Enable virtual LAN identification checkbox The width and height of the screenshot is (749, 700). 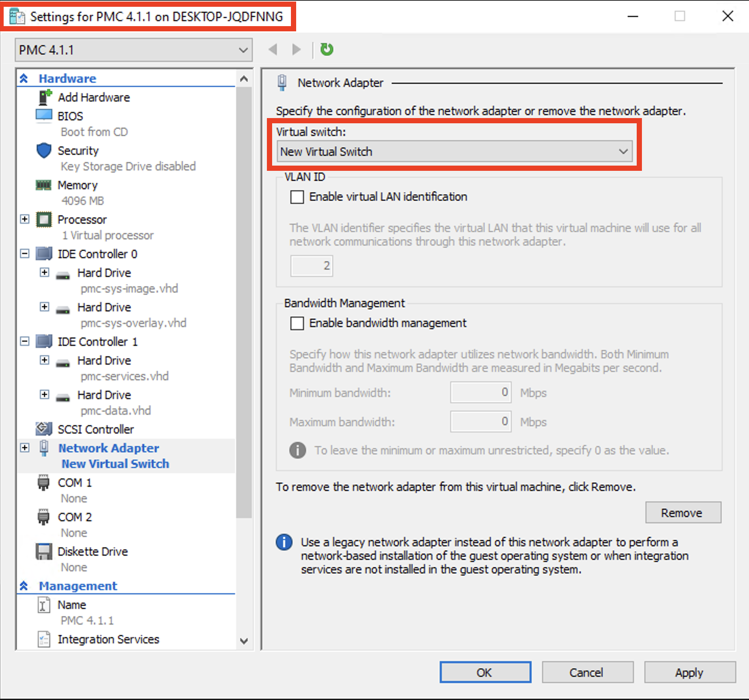297,197
